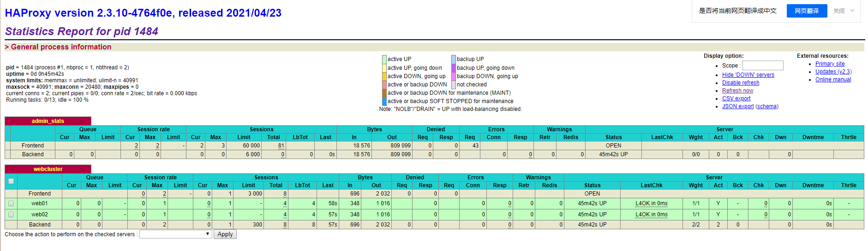Check the web02 server checkbox
The height and width of the screenshot is (251, 868).
coord(11,214)
